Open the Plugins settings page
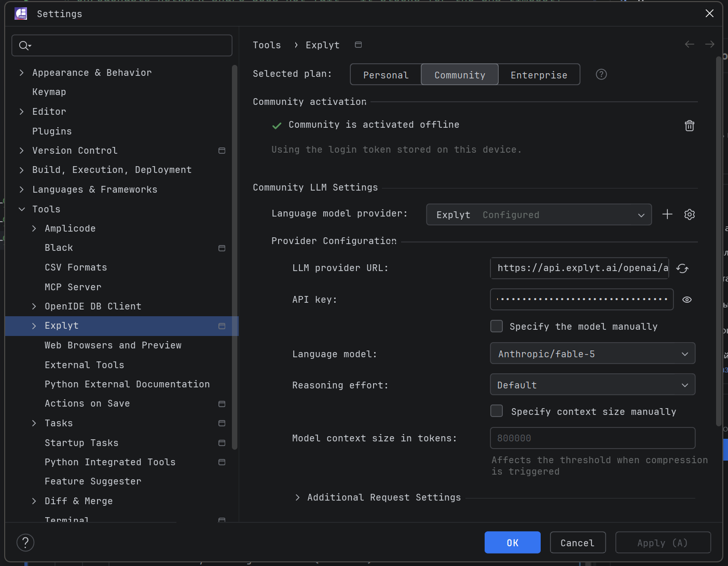Viewport: 728px width, 566px height. click(x=52, y=131)
